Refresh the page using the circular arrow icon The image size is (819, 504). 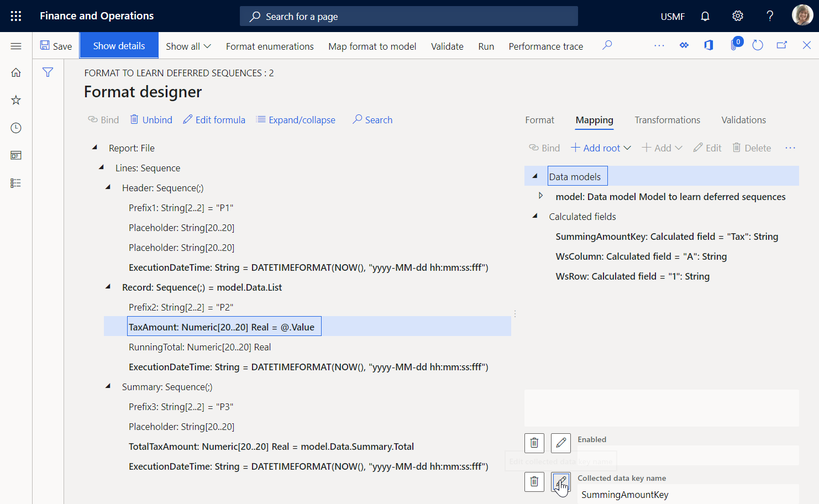(757, 45)
